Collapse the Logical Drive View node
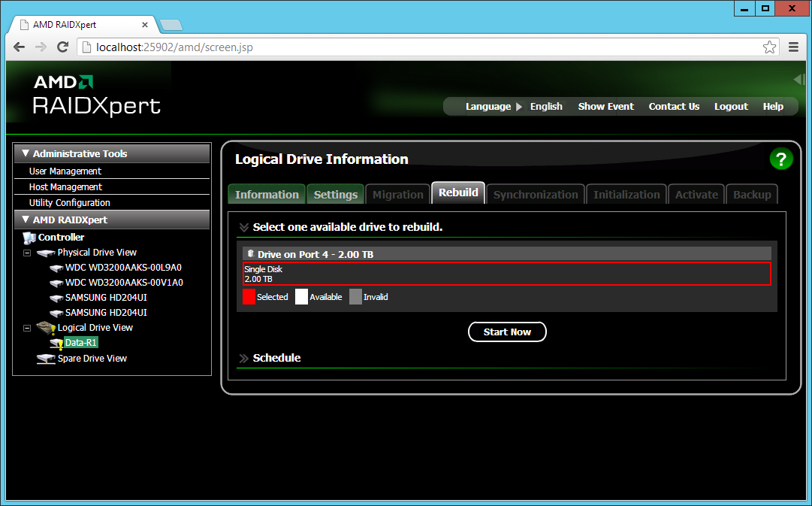Image resolution: width=812 pixels, height=506 pixels. click(x=27, y=328)
